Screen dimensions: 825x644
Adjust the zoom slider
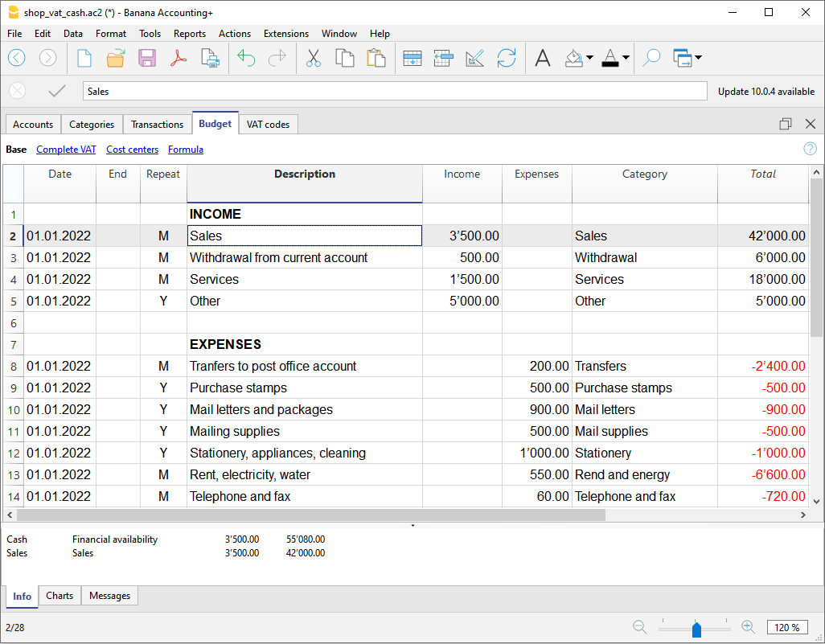(x=696, y=629)
